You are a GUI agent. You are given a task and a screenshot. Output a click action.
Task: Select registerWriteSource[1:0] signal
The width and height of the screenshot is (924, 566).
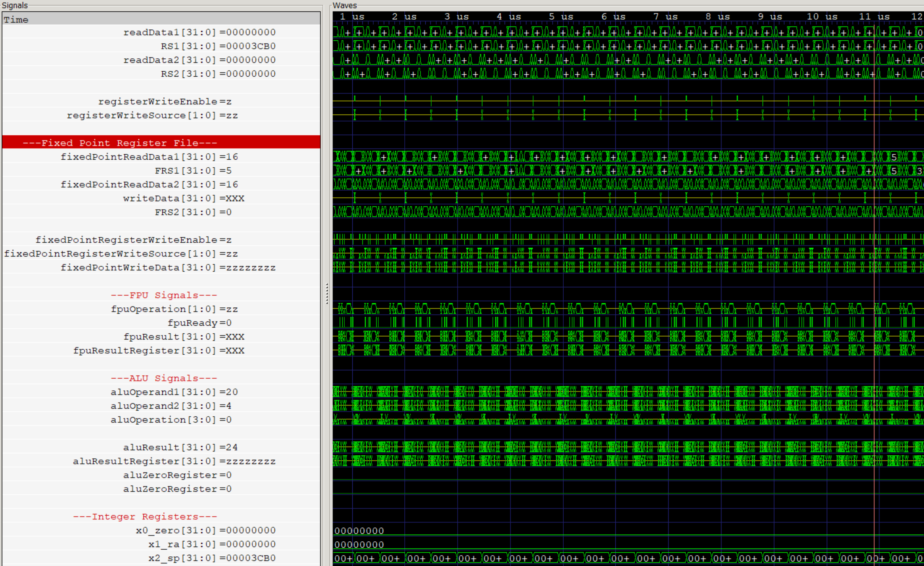point(161,115)
